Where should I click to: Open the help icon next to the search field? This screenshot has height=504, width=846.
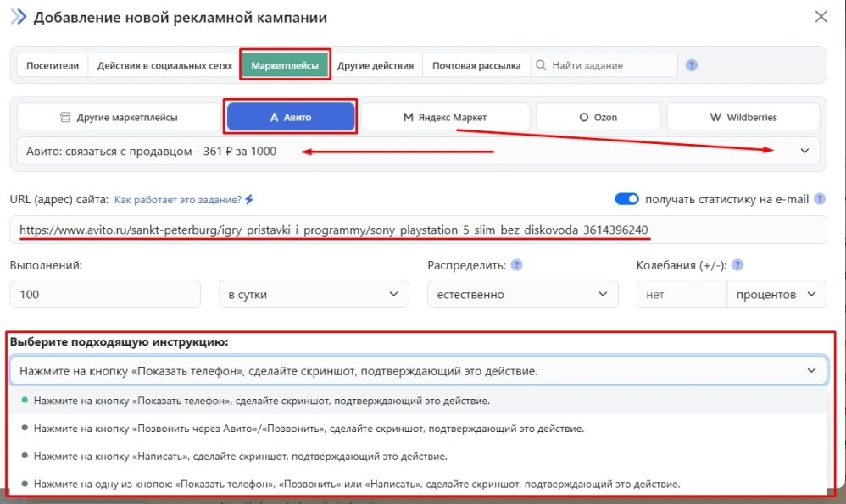(691, 64)
